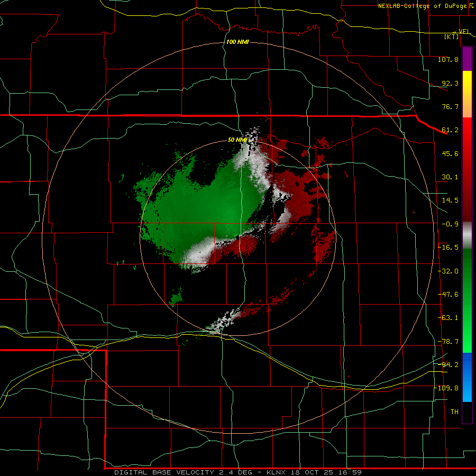The height and width of the screenshot is (476, 476).
Task: Click the VEL label above the scale
Action: [x=464, y=31]
